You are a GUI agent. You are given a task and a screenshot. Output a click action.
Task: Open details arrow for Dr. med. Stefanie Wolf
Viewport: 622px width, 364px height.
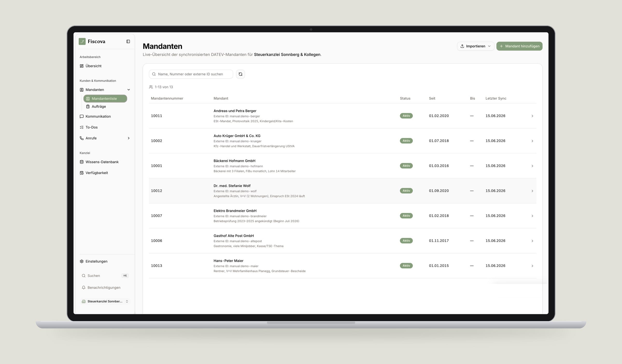click(532, 191)
